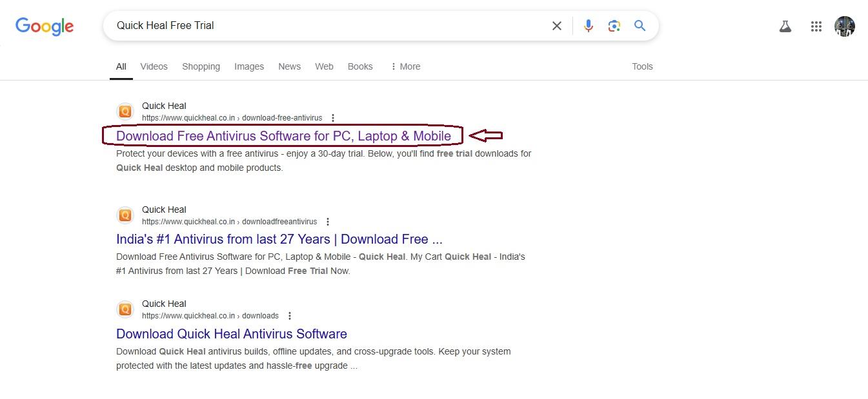868x399 pixels.
Task: Click the snippet mentioning offline updates
Action: pos(313,358)
